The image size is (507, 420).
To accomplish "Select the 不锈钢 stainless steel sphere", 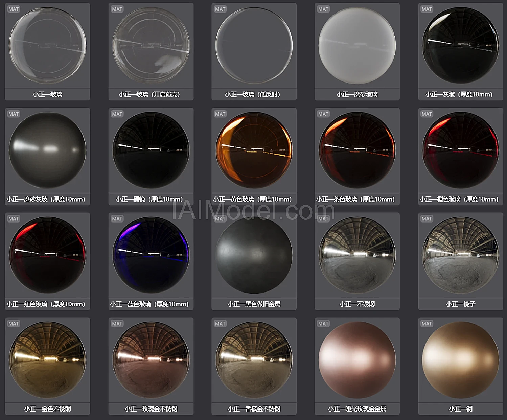I will click(x=357, y=255).
